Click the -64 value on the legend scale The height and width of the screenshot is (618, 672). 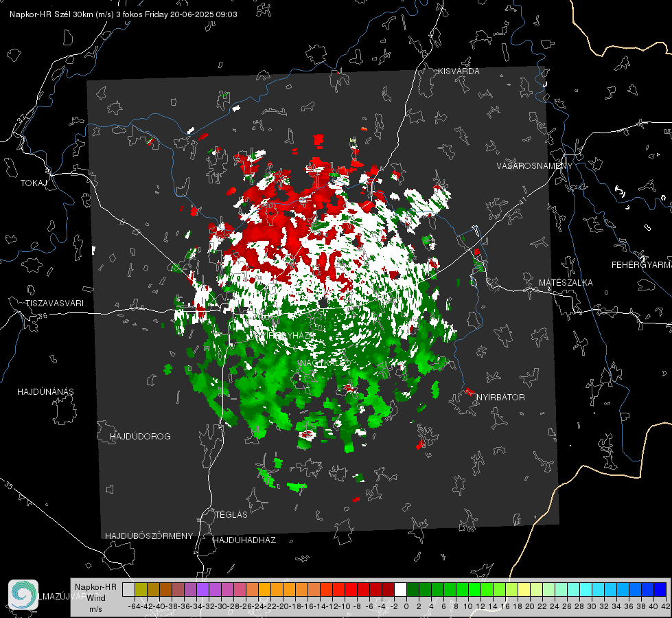tap(135, 606)
